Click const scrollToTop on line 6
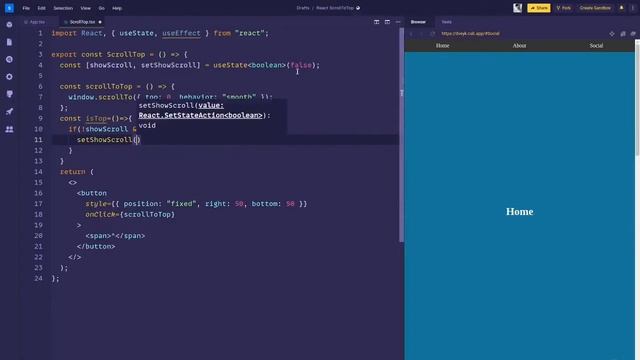 (x=96, y=87)
